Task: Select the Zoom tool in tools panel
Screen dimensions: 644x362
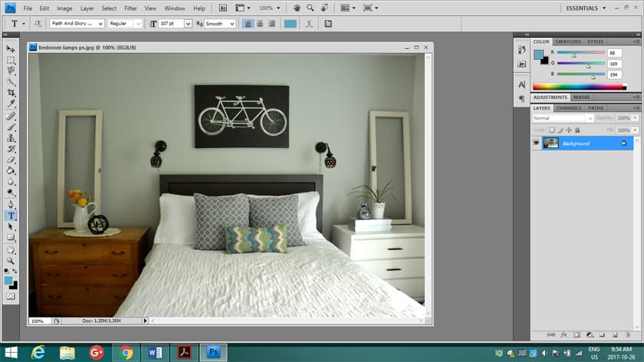Action: [11, 261]
